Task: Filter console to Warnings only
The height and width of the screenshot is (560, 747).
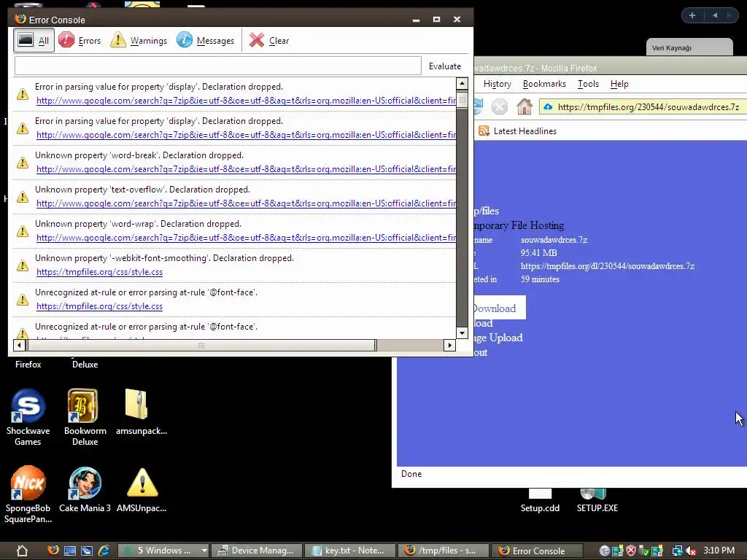Action: (x=138, y=41)
